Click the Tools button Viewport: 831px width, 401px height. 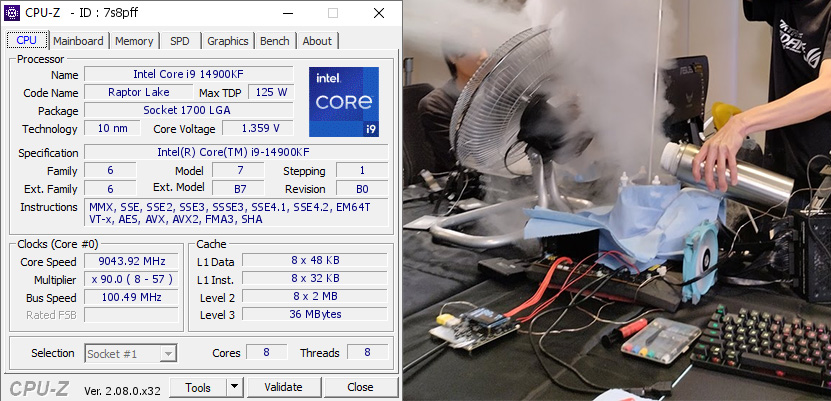198,388
